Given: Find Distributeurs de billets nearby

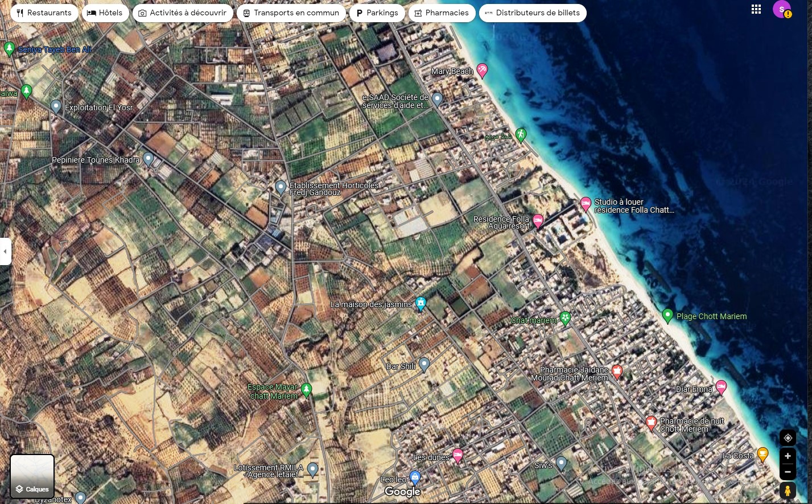Looking at the screenshot, I should point(532,13).
